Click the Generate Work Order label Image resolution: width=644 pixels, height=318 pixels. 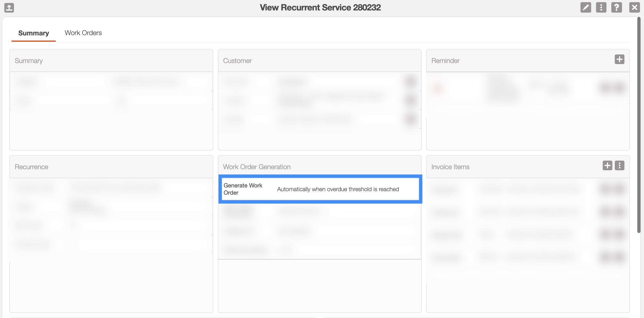(x=243, y=189)
